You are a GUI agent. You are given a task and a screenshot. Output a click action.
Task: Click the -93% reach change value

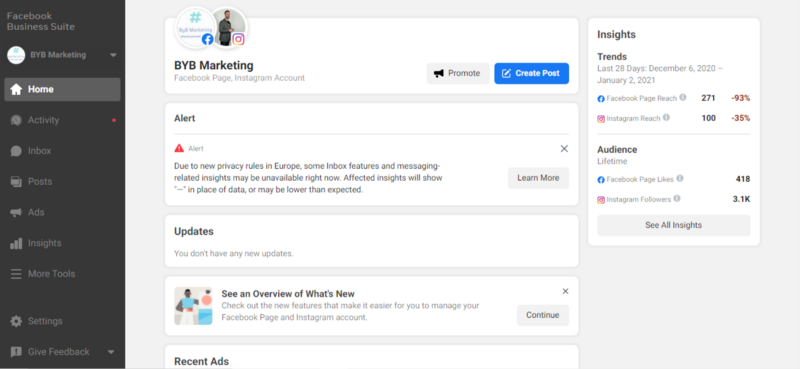(740, 98)
